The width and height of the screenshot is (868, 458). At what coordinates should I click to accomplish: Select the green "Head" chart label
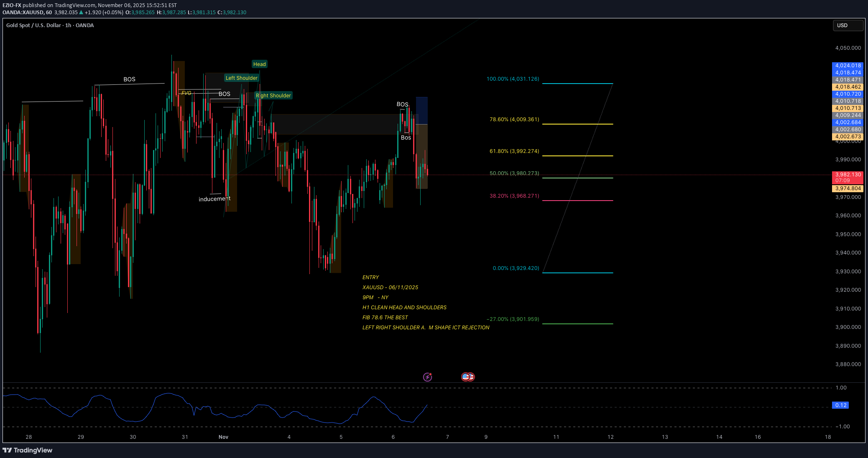[259, 64]
